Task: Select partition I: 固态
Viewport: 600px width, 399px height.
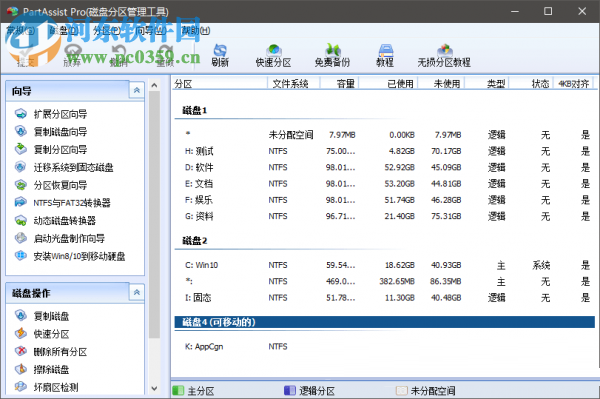Action: [385, 298]
